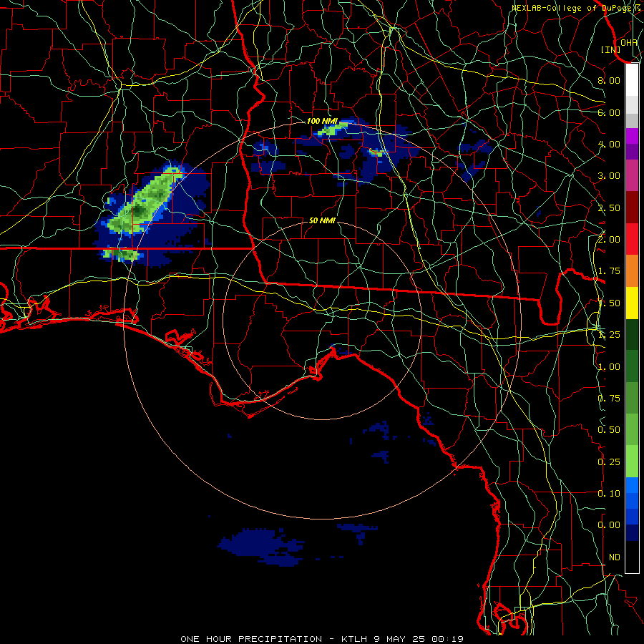Screen dimensions: 644x644
Task: Click the 50 NMI range ring label
Action: click(322, 220)
